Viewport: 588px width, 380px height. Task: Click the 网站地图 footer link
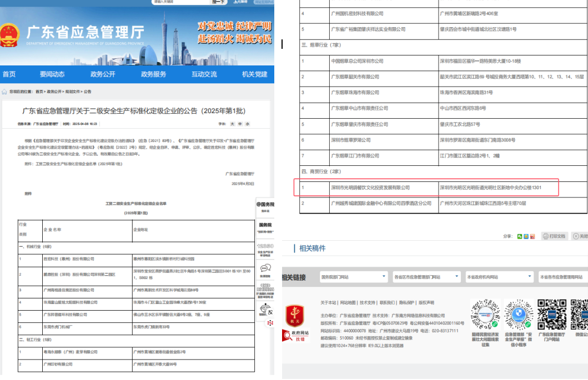pos(348,303)
